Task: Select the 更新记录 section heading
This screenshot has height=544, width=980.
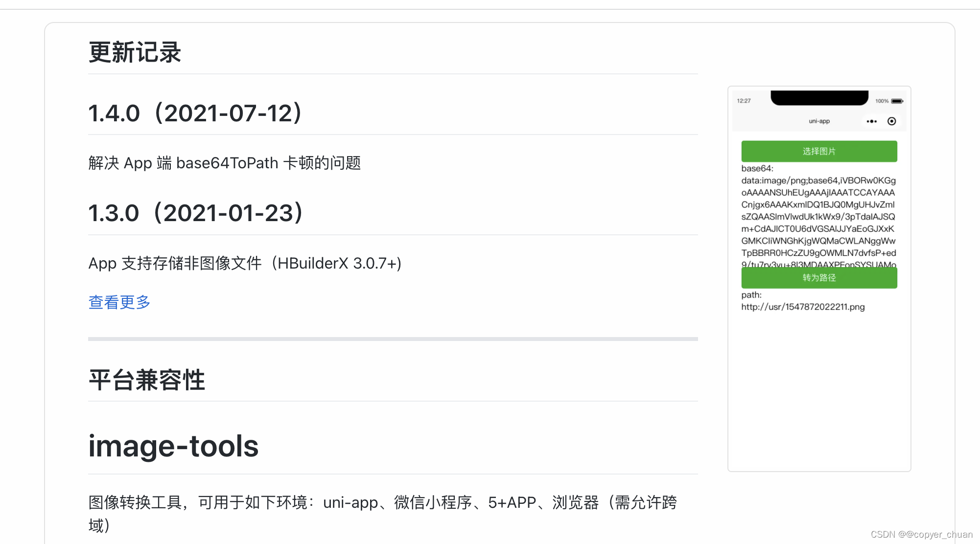Action: coord(135,52)
